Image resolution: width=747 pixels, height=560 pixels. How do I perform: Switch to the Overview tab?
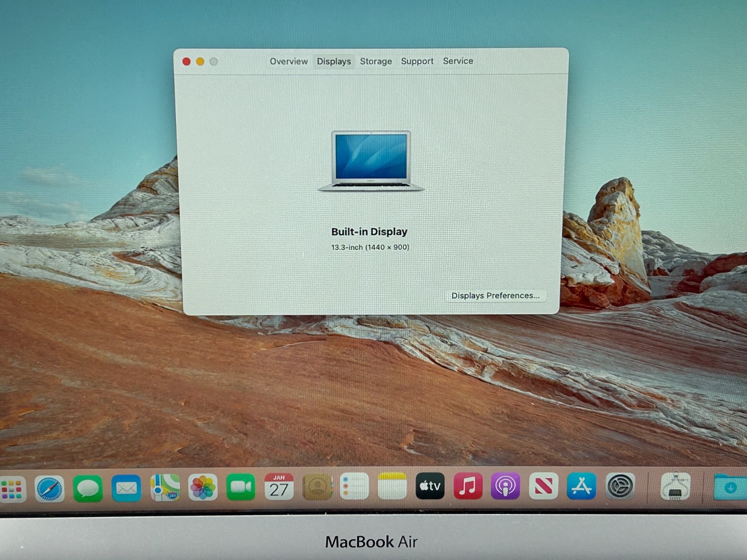(x=289, y=61)
